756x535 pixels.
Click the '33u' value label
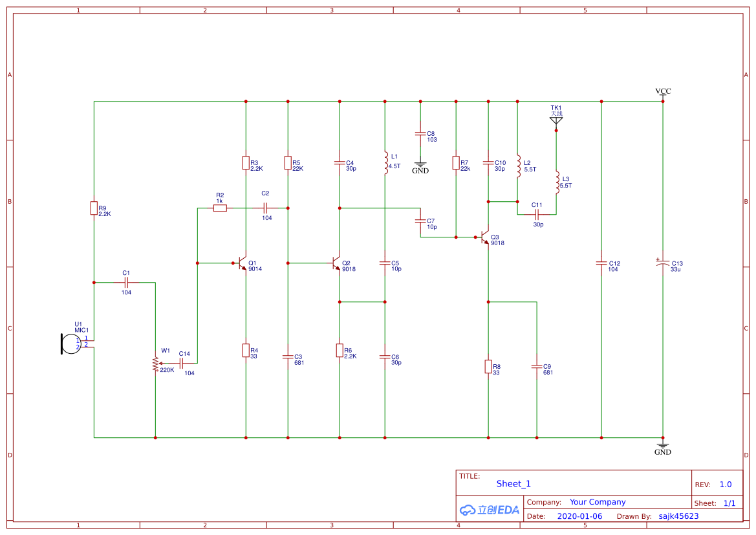coord(675,270)
